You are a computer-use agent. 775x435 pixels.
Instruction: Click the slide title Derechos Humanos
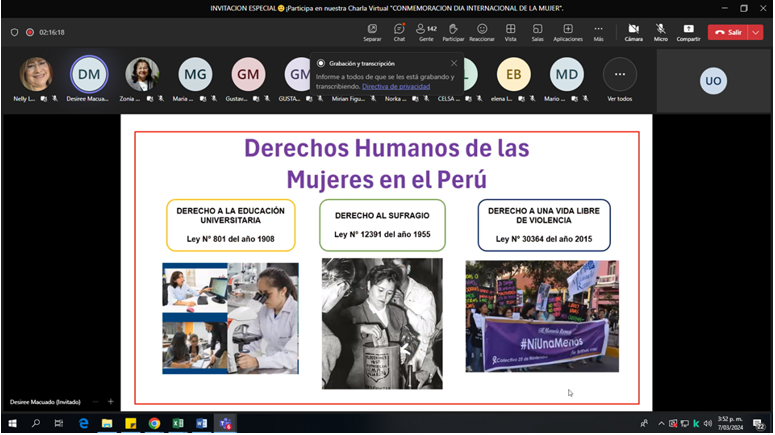point(387,164)
